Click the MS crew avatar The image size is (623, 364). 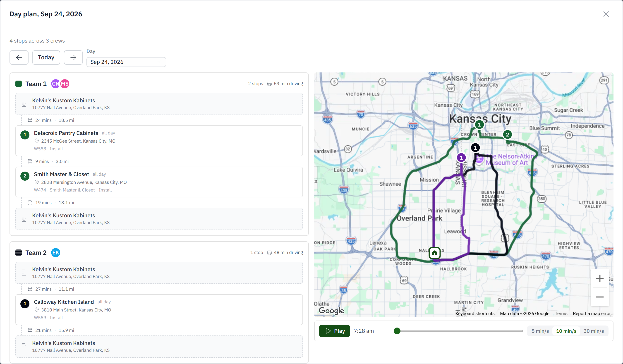click(x=65, y=84)
